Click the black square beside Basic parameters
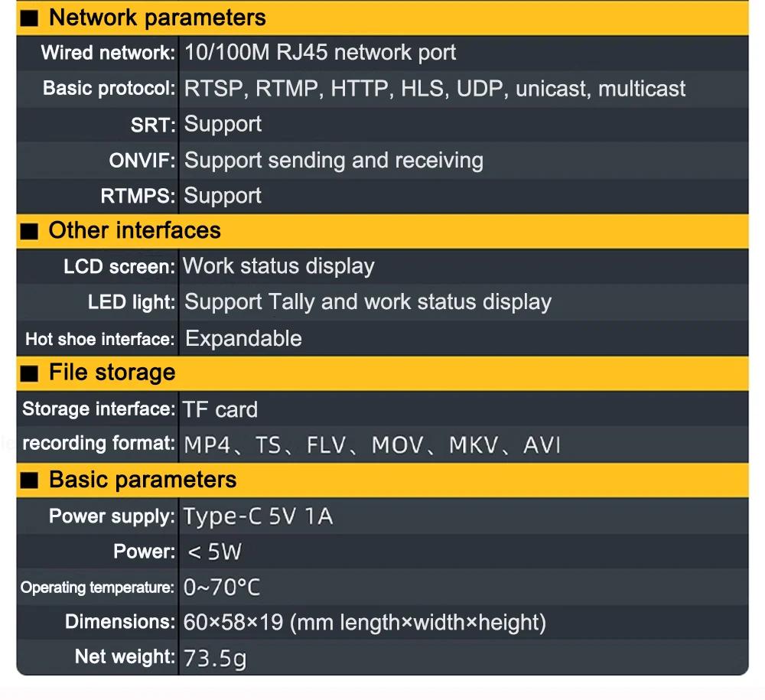Viewport: 765px width, 700px height. click(x=29, y=480)
